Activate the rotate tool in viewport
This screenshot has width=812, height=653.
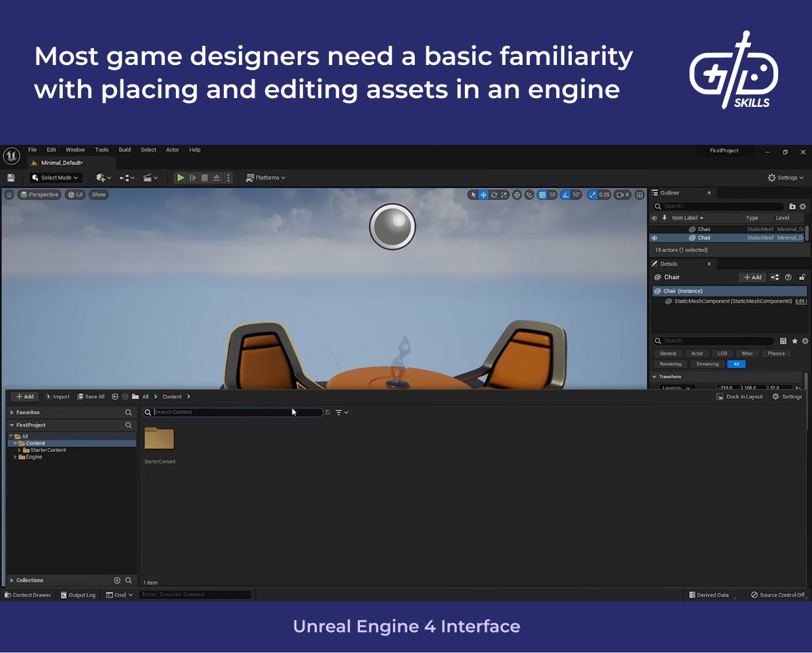click(x=494, y=195)
